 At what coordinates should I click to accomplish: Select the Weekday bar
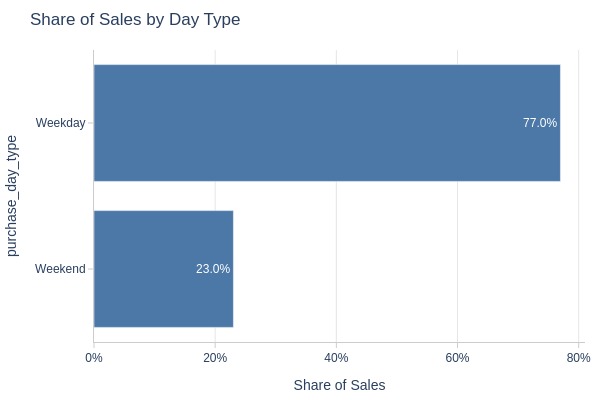coord(327,123)
